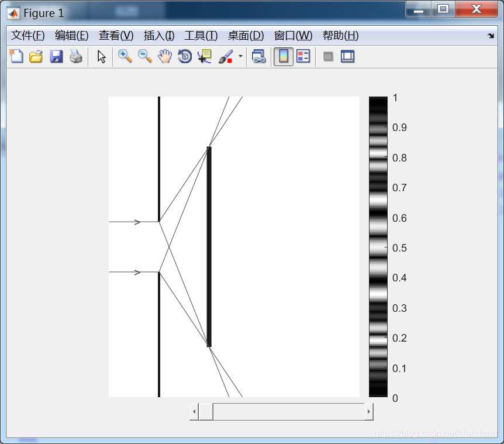The width and height of the screenshot is (504, 444).
Task: Select the Data Cursor tool
Action: coord(205,57)
